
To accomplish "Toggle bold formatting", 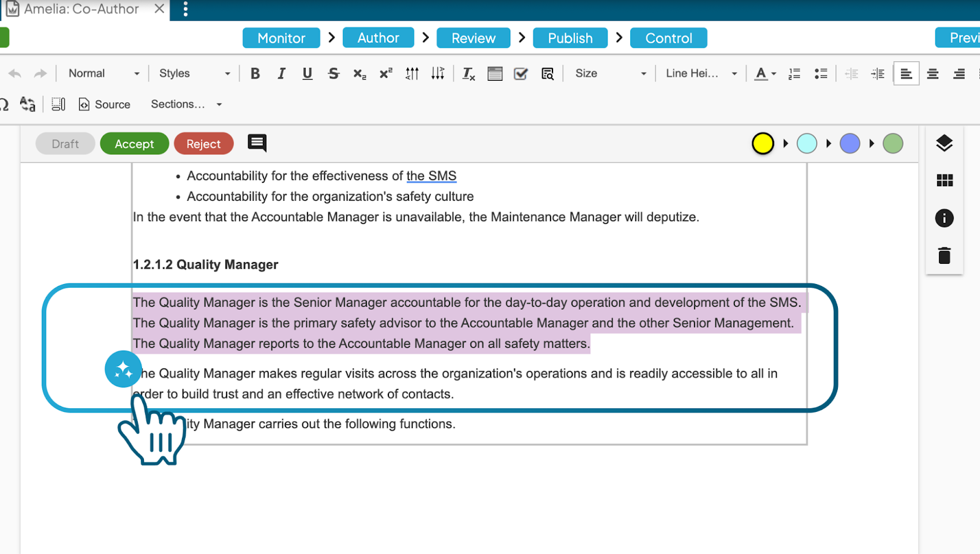I will pyautogui.click(x=255, y=73).
